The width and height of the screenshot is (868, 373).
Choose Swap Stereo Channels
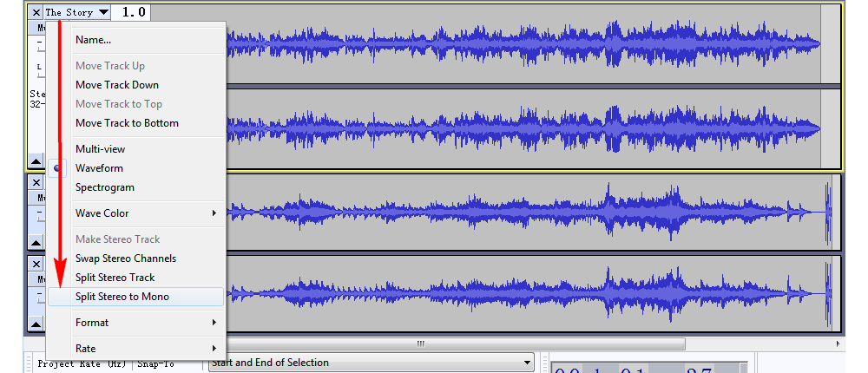(x=135, y=258)
